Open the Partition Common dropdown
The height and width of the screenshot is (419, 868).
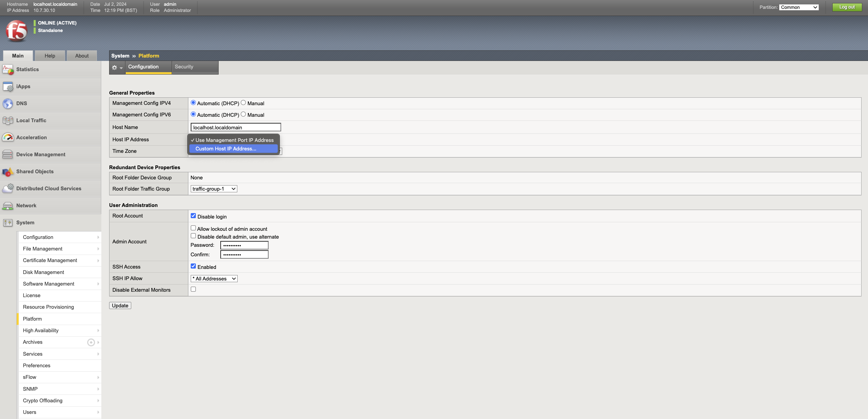[799, 7]
